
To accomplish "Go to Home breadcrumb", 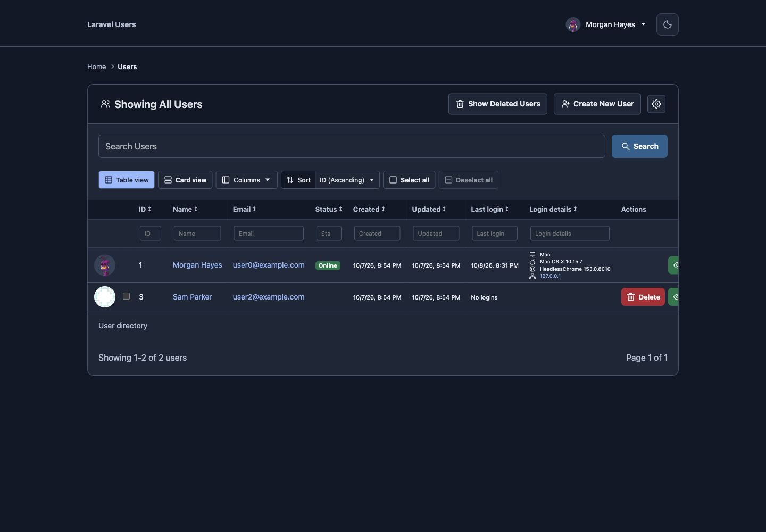I will (96, 66).
